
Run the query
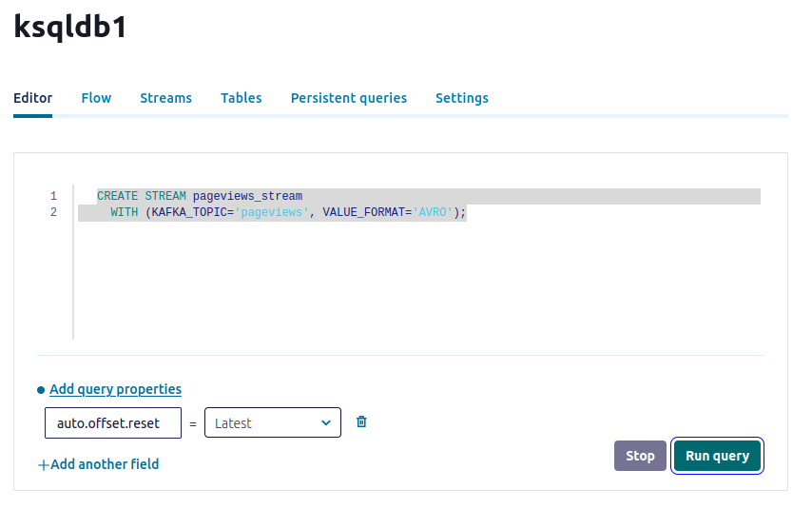coord(717,456)
